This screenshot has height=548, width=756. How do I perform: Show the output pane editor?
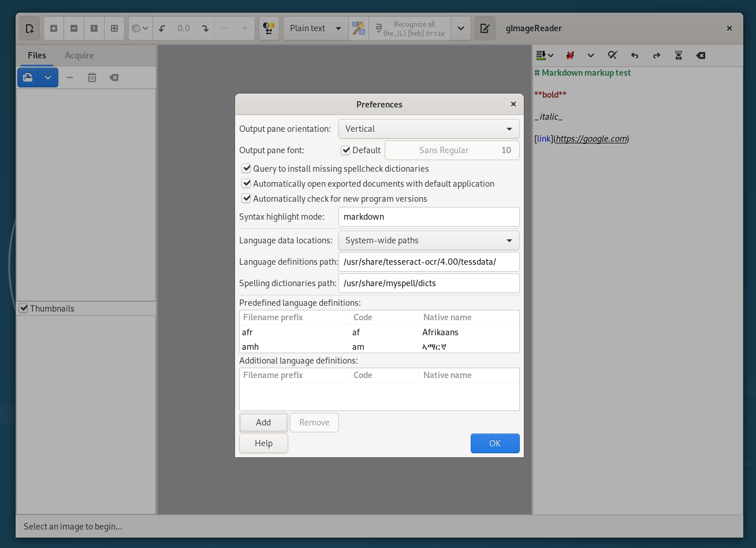(485, 28)
